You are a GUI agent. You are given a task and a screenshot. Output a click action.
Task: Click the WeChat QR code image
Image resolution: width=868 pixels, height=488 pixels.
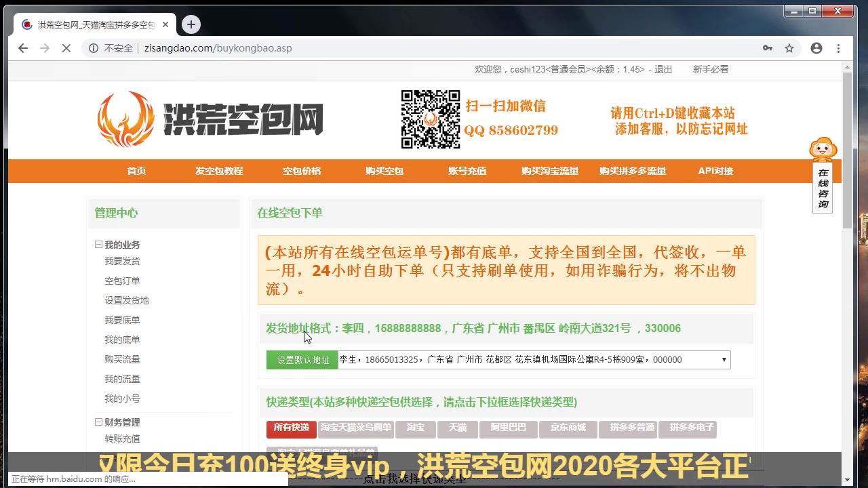point(431,119)
